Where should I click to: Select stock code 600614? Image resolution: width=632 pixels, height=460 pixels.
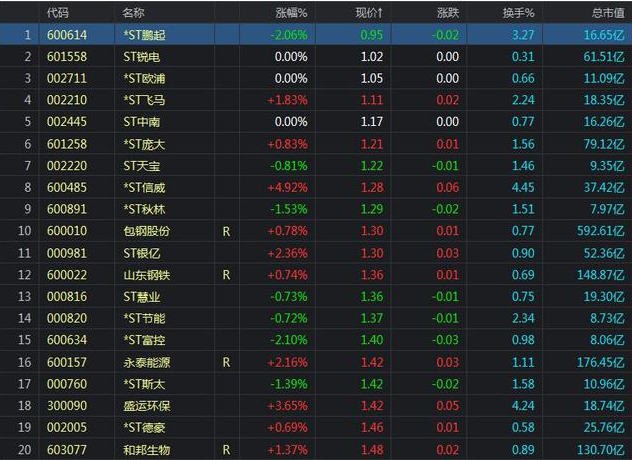(67, 35)
